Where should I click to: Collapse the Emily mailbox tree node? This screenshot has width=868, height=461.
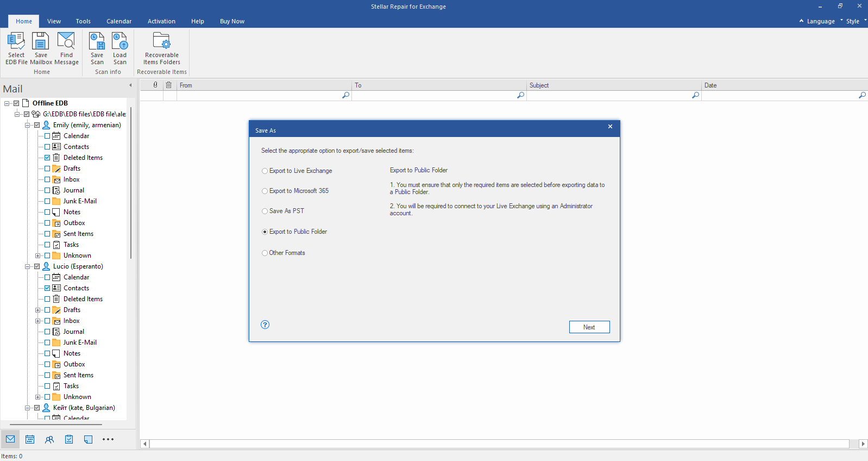pyautogui.click(x=27, y=125)
